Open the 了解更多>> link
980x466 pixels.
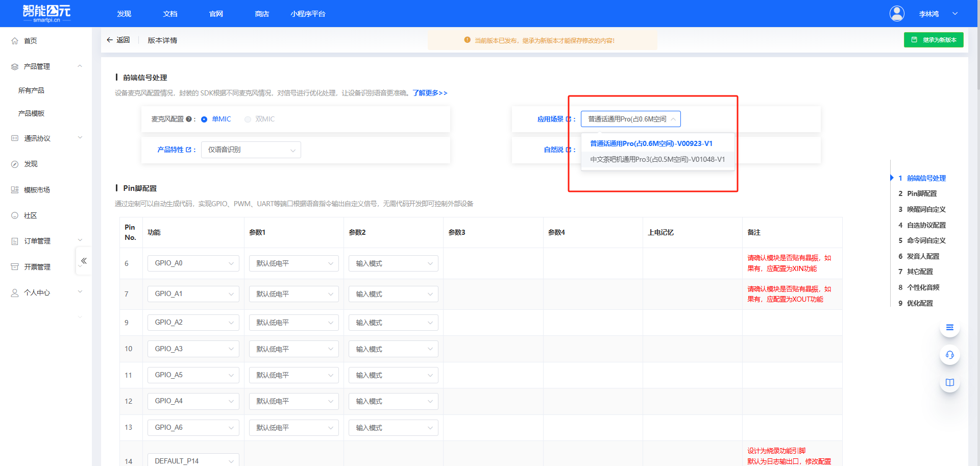pyautogui.click(x=430, y=93)
